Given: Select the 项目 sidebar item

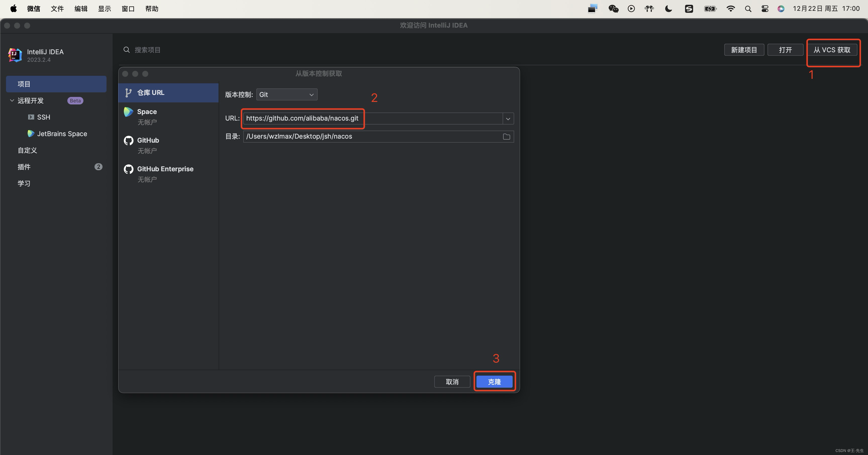Looking at the screenshot, I should pos(56,84).
